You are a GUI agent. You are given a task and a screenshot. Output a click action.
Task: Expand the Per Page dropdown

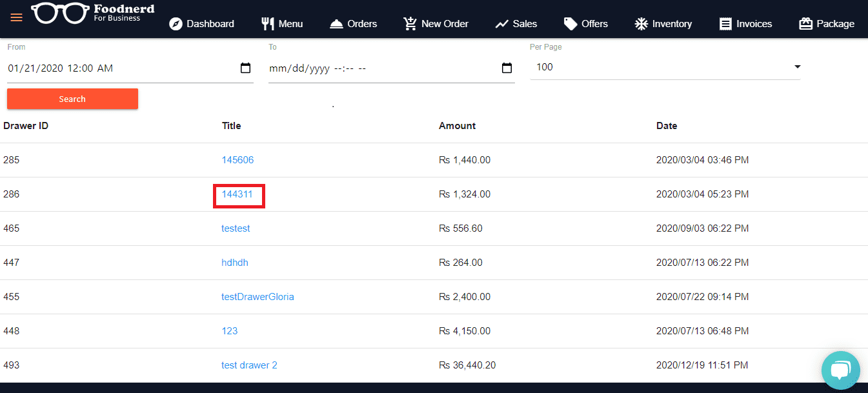[x=797, y=67]
